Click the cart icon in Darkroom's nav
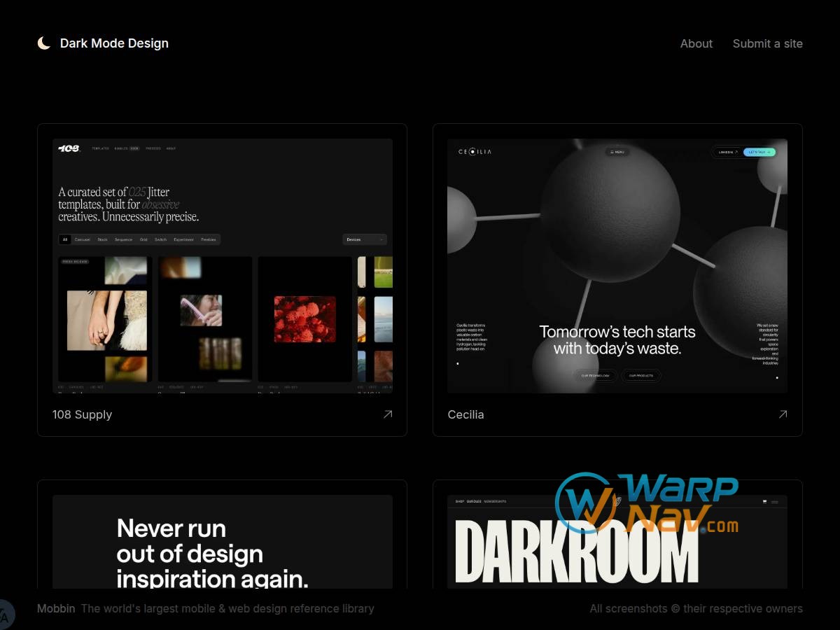The image size is (840, 630). tap(764, 501)
